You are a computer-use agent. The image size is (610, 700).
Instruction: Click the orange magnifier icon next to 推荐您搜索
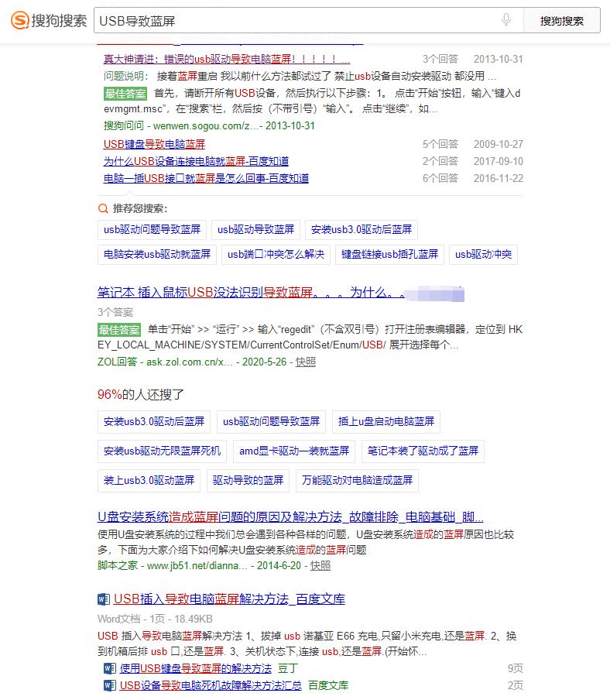103,208
